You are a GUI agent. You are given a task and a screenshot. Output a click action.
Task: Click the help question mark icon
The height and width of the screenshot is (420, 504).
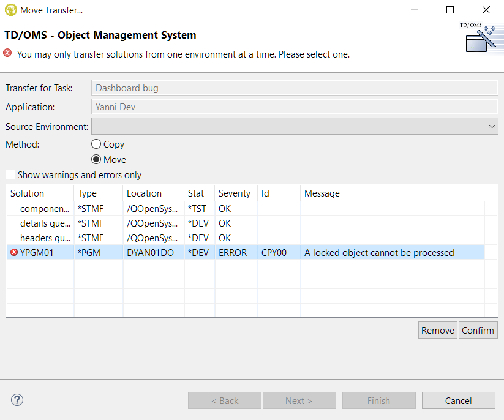tap(17, 400)
